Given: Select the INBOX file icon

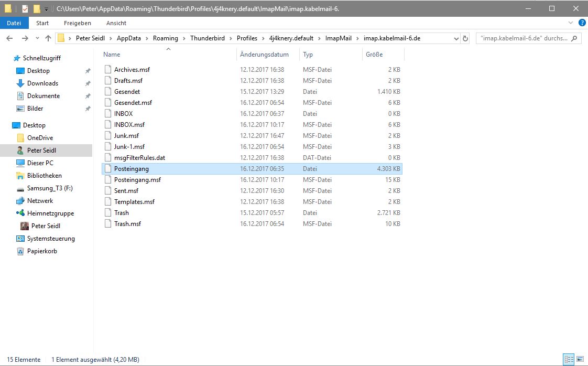Looking at the screenshot, I should pos(108,114).
